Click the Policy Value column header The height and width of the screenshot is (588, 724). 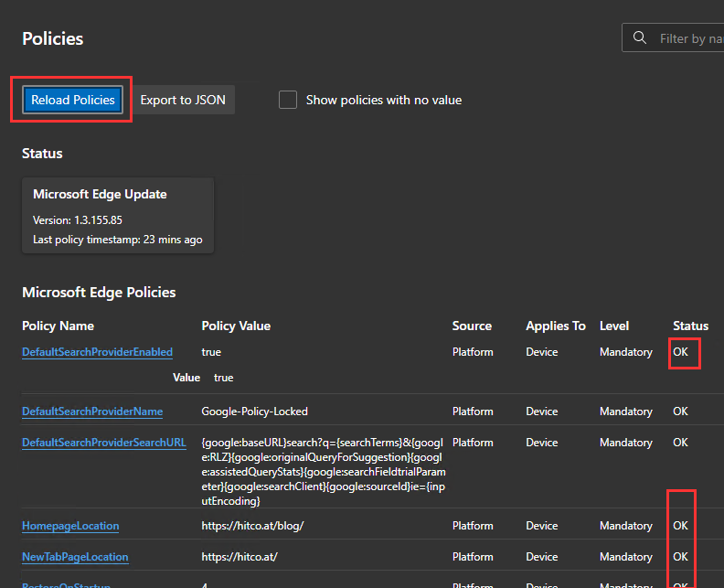click(236, 326)
